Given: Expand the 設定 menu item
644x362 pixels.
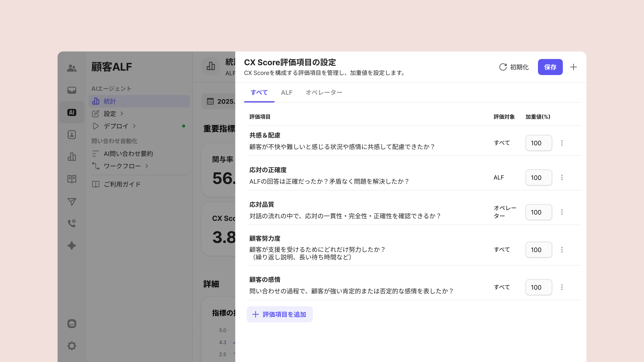Looking at the screenshot, I should tap(110, 114).
